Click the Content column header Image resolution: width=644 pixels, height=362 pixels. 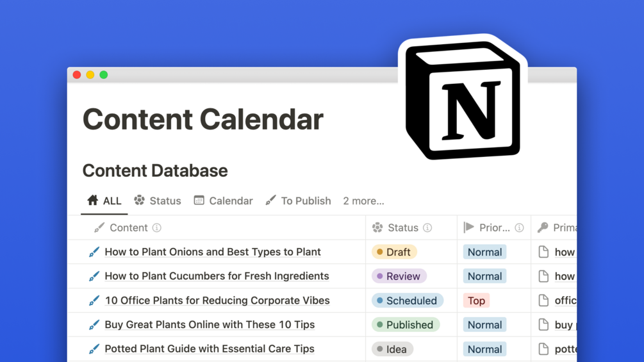tap(217, 228)
